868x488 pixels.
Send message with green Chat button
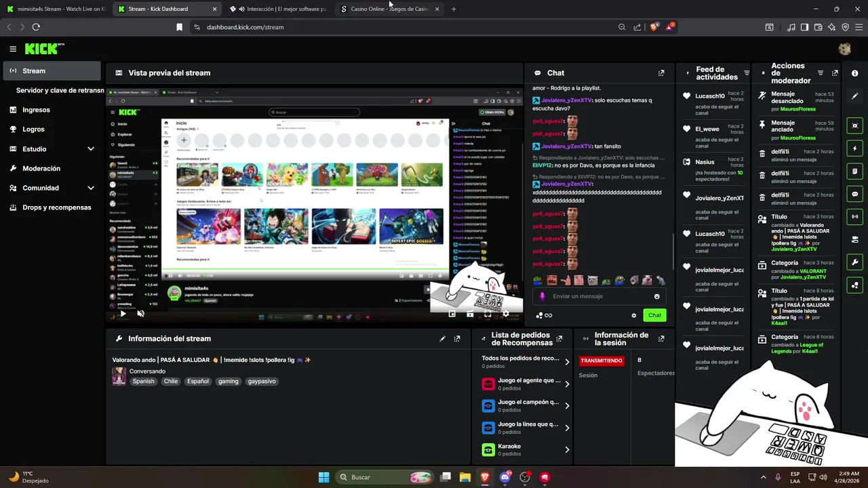(x=654, y=315)
